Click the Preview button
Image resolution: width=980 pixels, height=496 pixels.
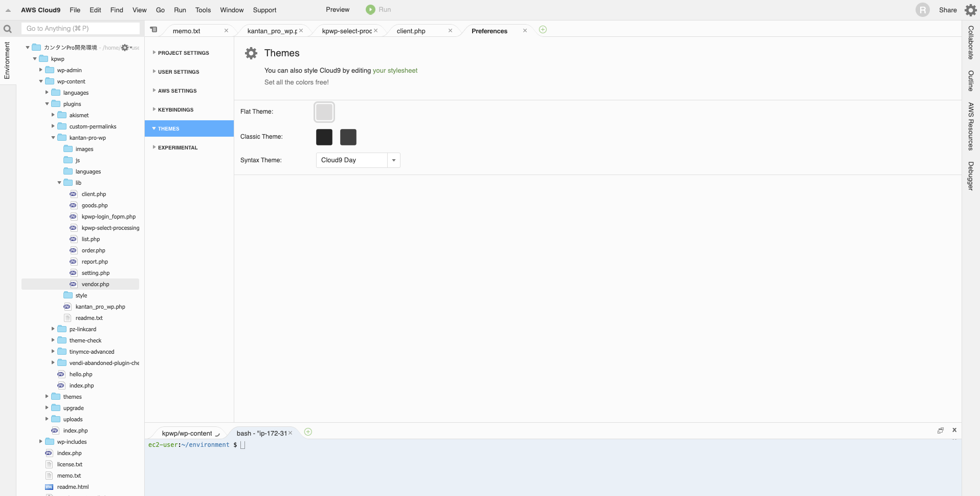[338, 10]
